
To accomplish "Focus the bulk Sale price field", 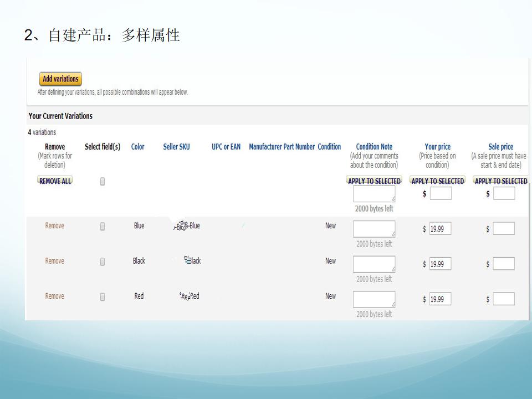I will click(x=504, y=194).
